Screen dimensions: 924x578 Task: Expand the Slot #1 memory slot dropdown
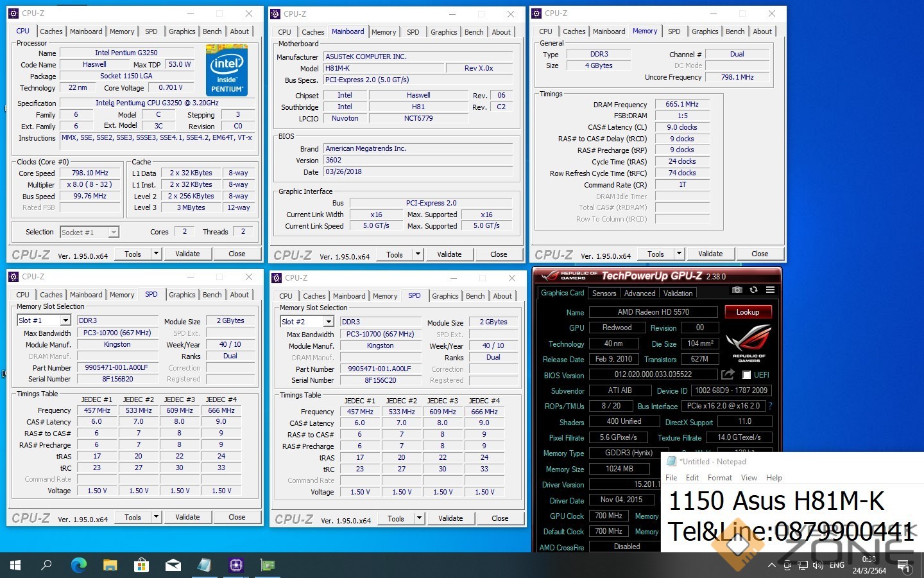[65, 320]
